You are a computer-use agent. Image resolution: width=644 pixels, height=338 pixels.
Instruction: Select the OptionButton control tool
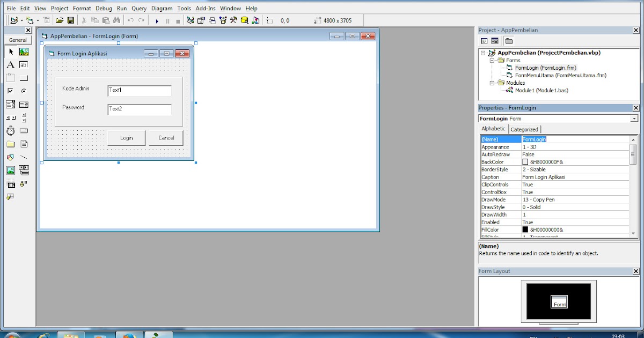click(24, 91)
